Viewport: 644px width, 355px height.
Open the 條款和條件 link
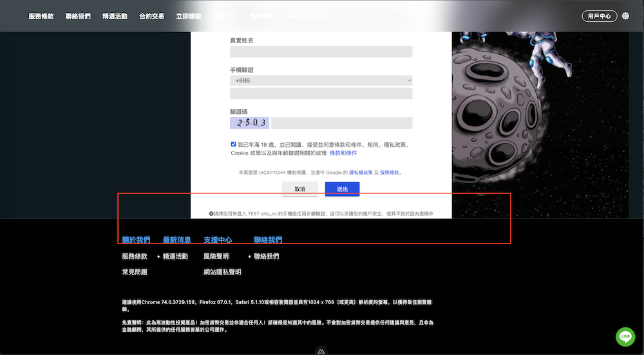pyautogui.click(x=343, y=153)
